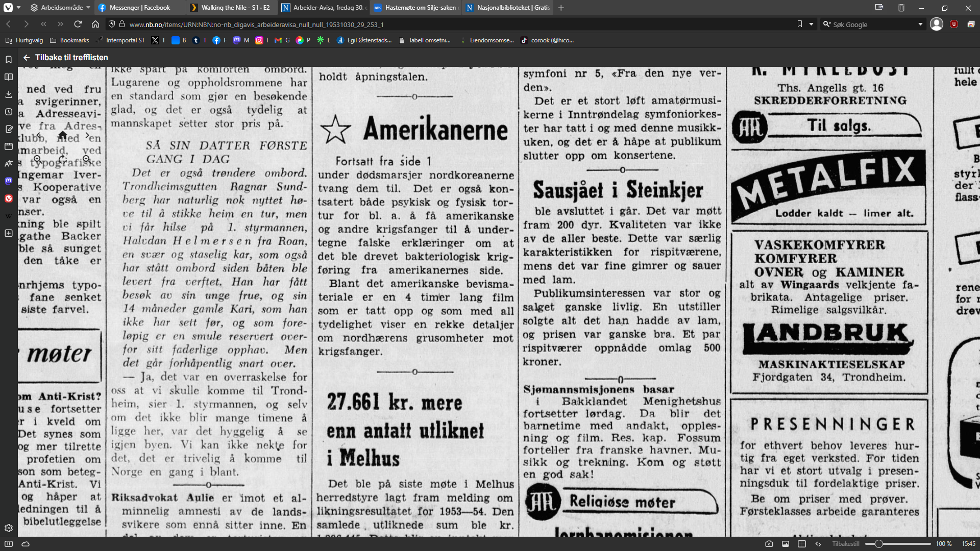Fast forward to next page
Screen dimensions: 980x551
pos(61,24)
